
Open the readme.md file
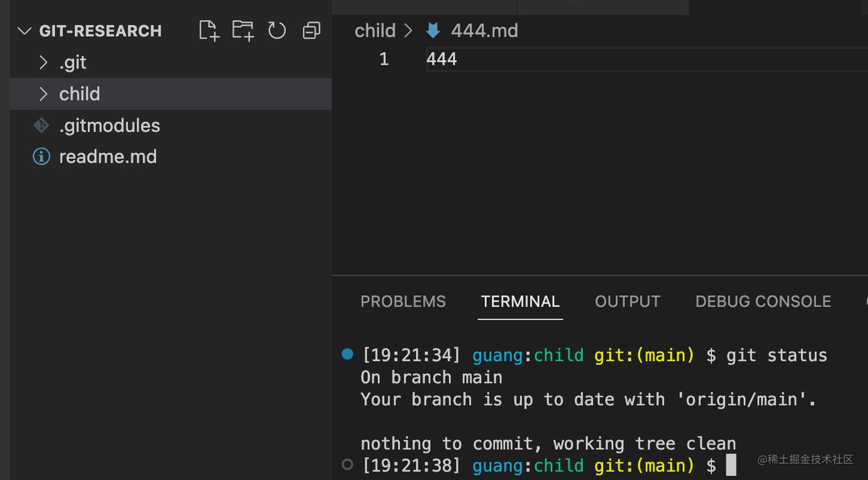point(108,156)
